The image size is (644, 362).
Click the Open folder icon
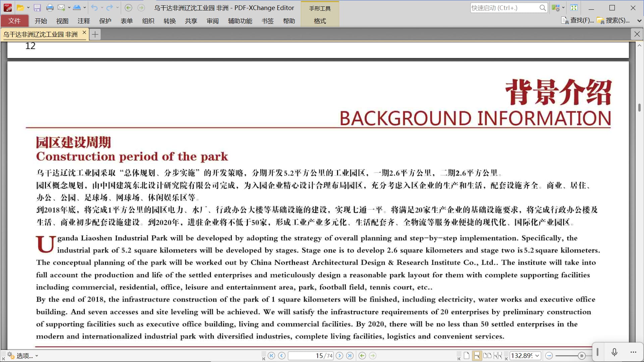tap(20, 8)
